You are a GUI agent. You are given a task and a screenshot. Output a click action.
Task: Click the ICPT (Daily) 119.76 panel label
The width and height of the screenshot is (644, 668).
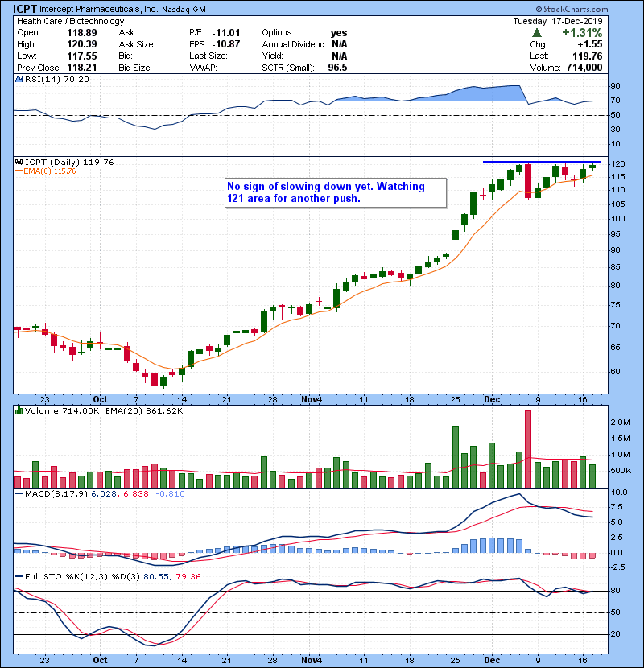click(69, 162)
